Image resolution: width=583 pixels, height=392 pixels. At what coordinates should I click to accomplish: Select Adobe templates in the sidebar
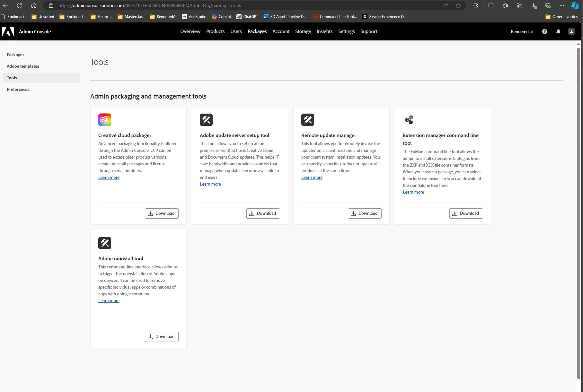41,66
